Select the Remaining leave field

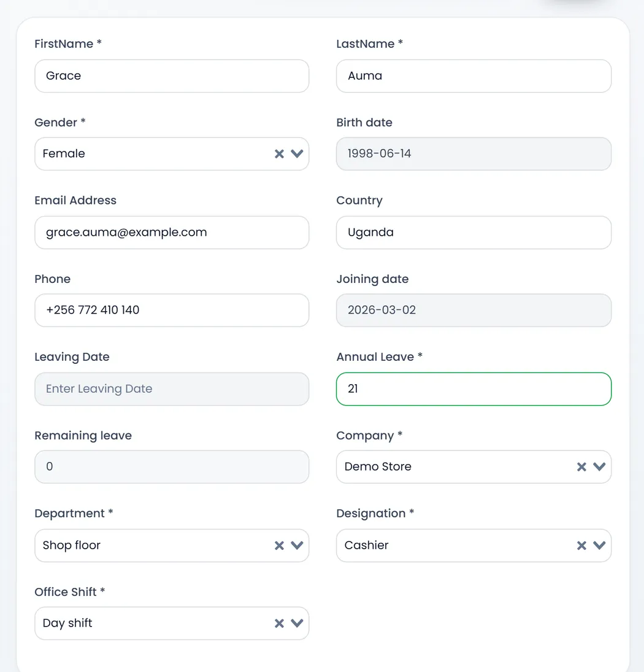pos(172,466)
